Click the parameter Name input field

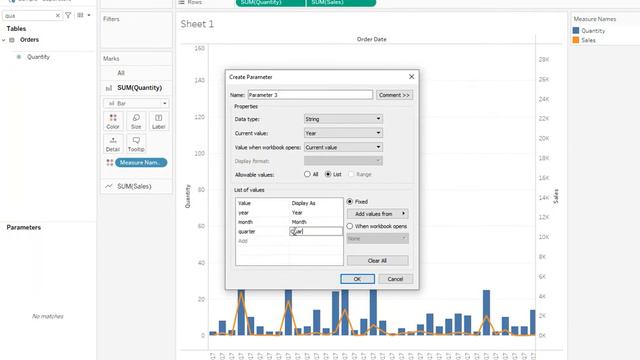point(310,95)
